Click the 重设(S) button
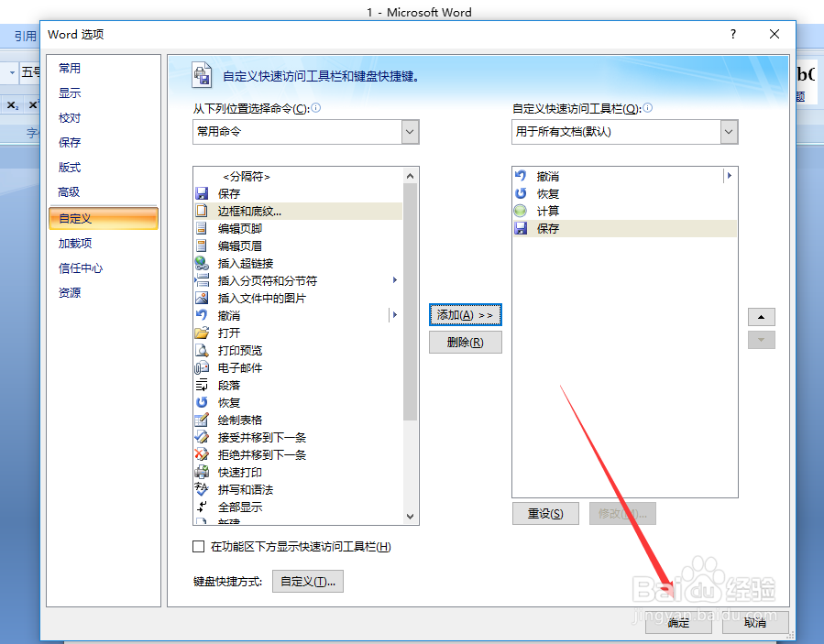This screenshot has height=644, width=824. pos(545,513)
